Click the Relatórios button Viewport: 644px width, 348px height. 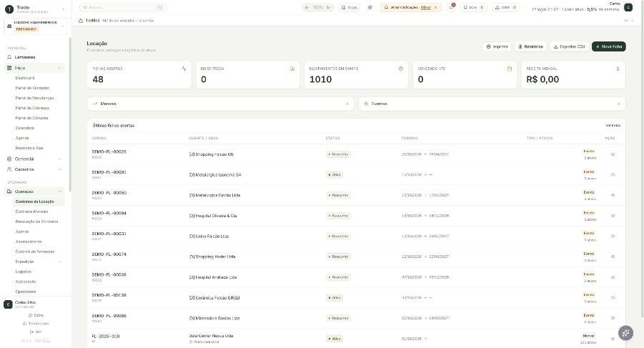coord(530,46)
